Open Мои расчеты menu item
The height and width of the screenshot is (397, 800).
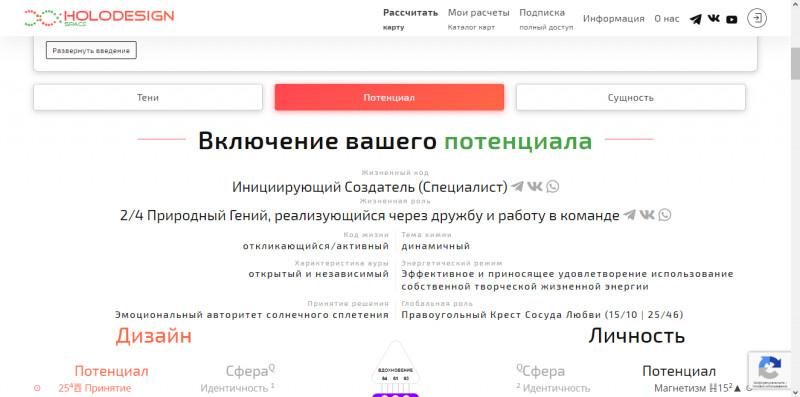[479, 19]
